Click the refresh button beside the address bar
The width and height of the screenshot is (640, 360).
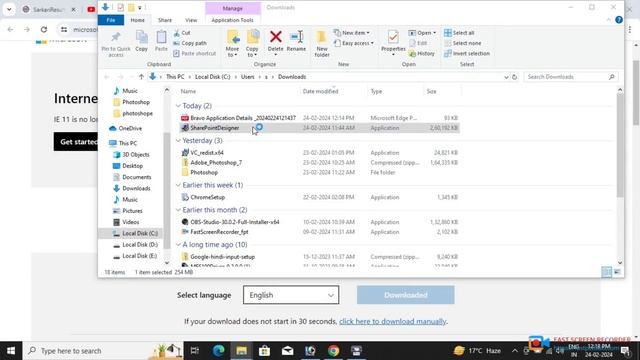coord(514,77)
